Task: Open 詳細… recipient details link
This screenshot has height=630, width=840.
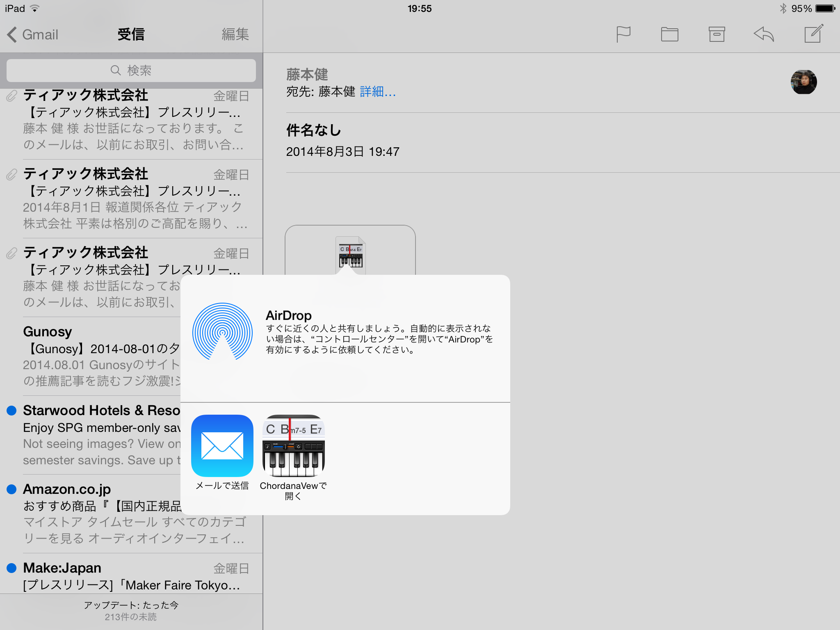Action: coord(378,91)
